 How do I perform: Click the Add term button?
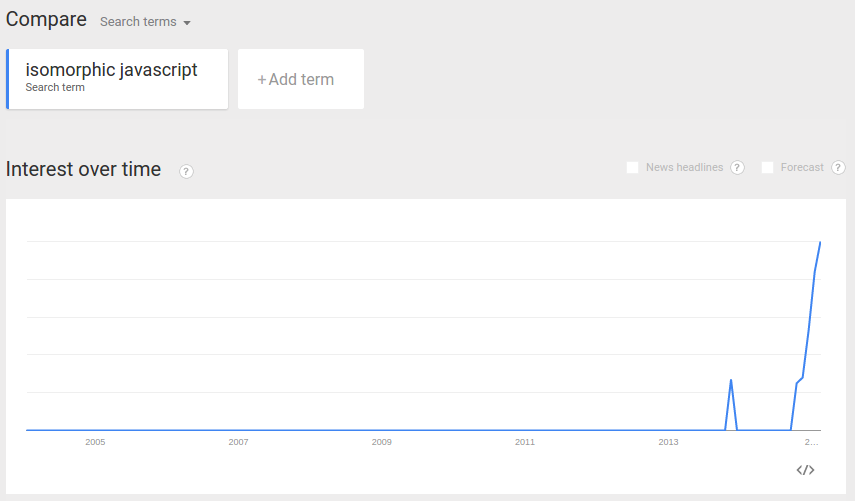tap(301, 79)
